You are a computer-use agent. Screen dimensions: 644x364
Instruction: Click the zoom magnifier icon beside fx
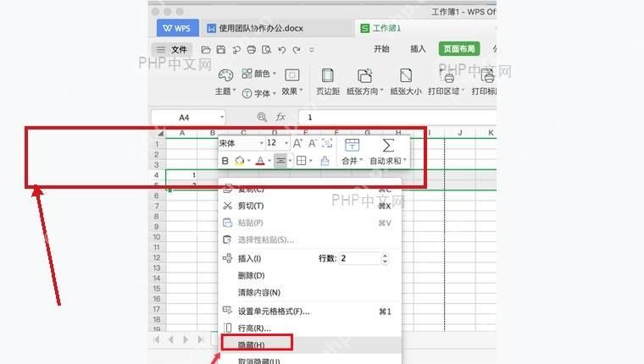coord(262,117)
